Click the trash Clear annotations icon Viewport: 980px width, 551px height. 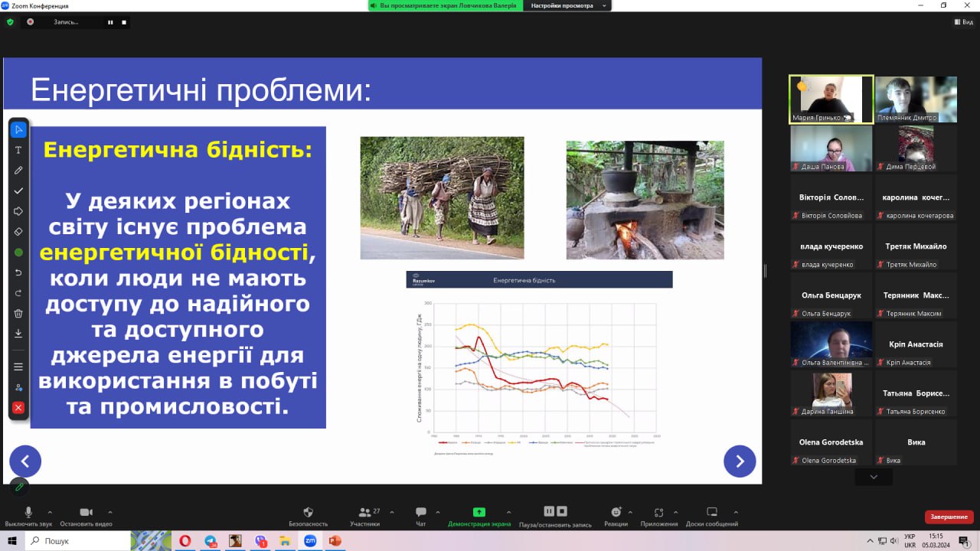[18, 313]
